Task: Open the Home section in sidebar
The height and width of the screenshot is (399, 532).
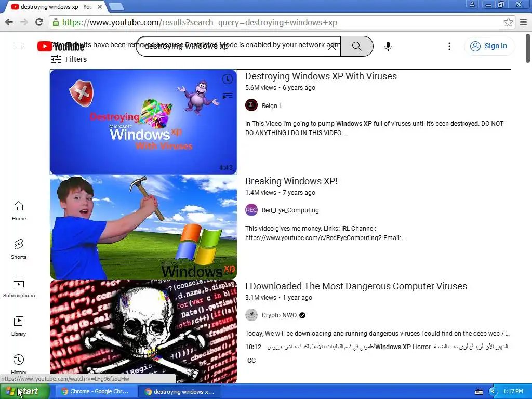Action: pos(19,211)
